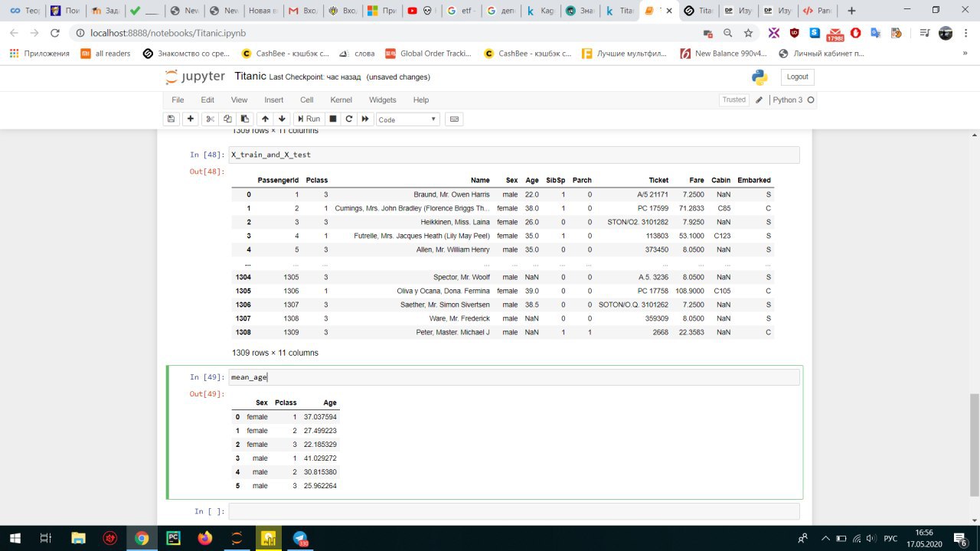Go back in browser history
The width and height of the screenshot is (980, 551).
(x=13, y=33)
